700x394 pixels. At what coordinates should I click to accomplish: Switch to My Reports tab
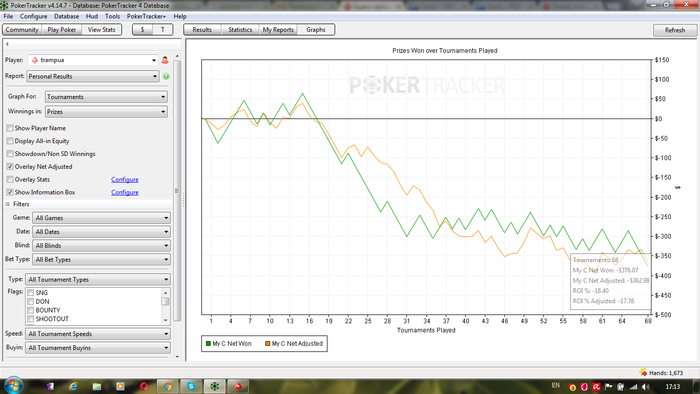278,30
